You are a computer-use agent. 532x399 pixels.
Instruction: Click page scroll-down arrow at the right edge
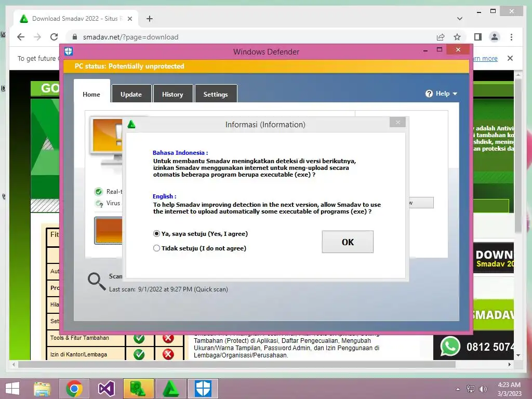pyautogui.click(x=518, y=355)
